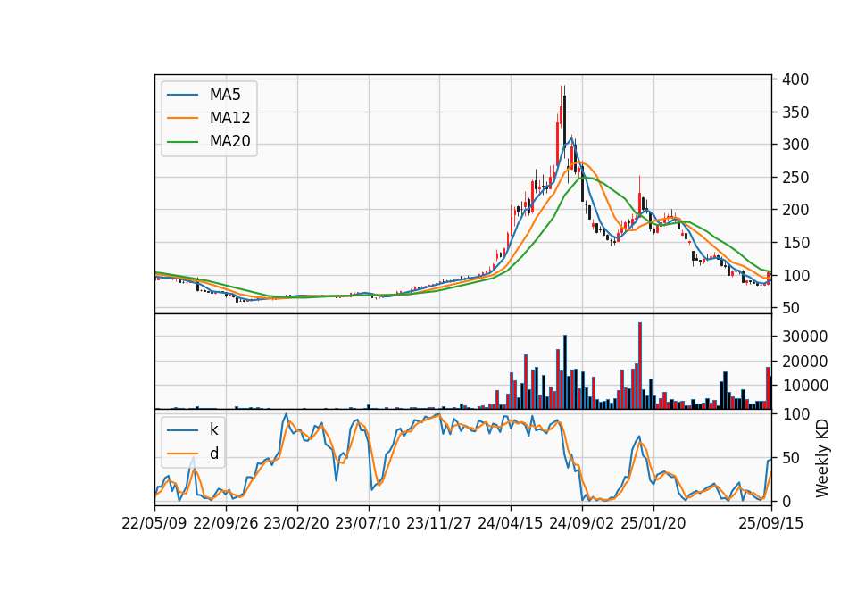Click the k legend label
The width and height of the screenshot is (857, 616).
click(213, 429)
